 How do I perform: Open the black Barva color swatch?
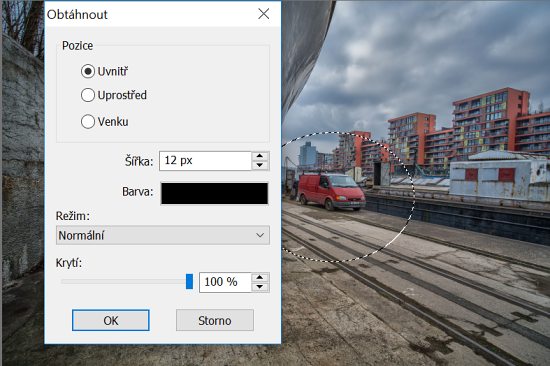click(x=214, y=193)
